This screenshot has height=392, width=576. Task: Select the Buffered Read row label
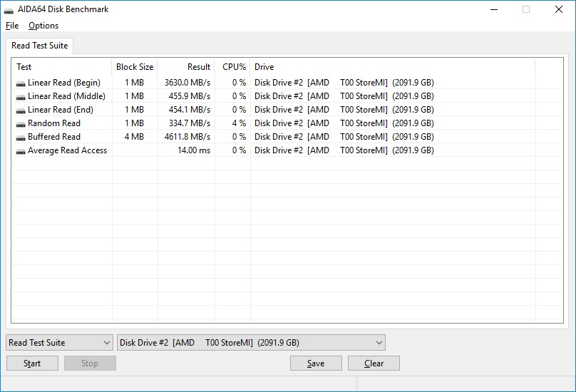[x=54, y=137]
